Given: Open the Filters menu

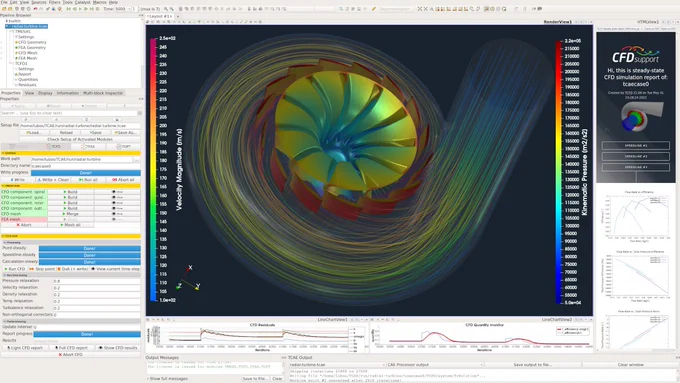Looking at the screenshot, I should pos(54,2).
